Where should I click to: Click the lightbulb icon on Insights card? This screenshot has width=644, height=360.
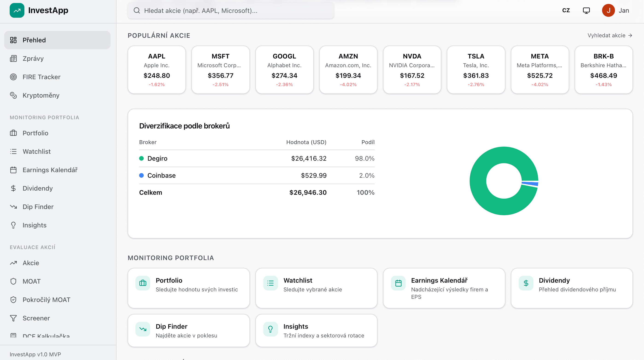270,329
